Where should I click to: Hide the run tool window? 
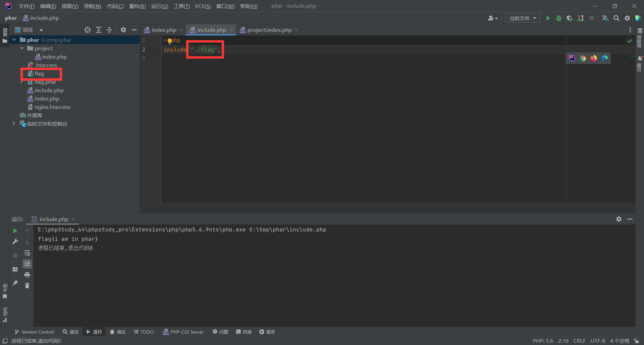(x=630, y=219)
